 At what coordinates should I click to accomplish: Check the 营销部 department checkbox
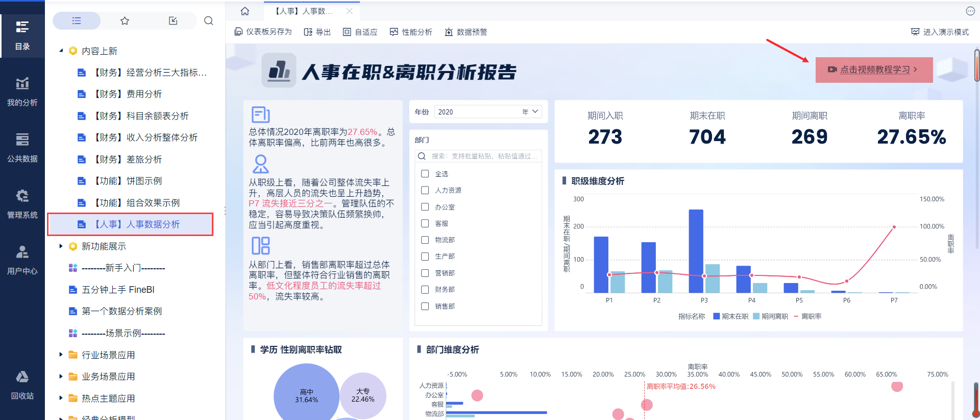[425, 273]
